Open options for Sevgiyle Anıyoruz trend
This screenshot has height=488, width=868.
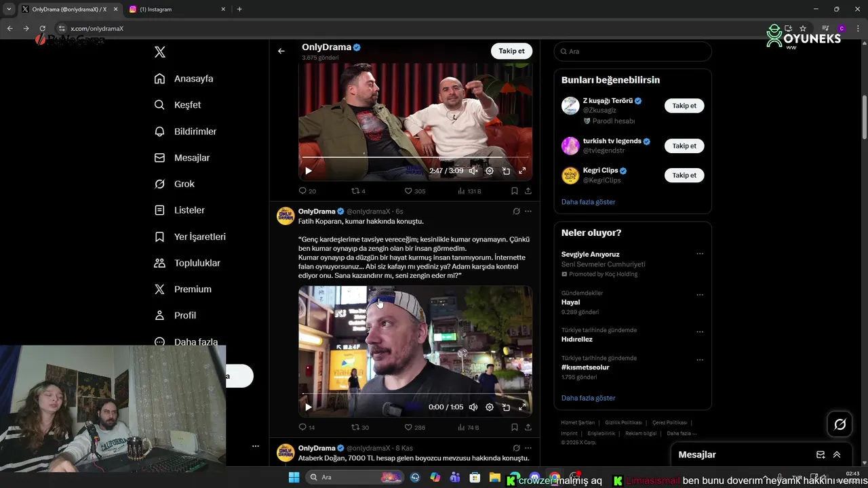[700, 254]
